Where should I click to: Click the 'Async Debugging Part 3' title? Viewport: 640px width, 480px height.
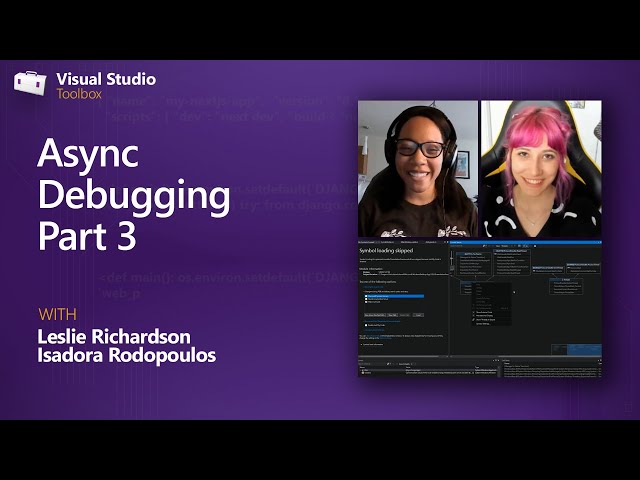[x=133, y=194]
